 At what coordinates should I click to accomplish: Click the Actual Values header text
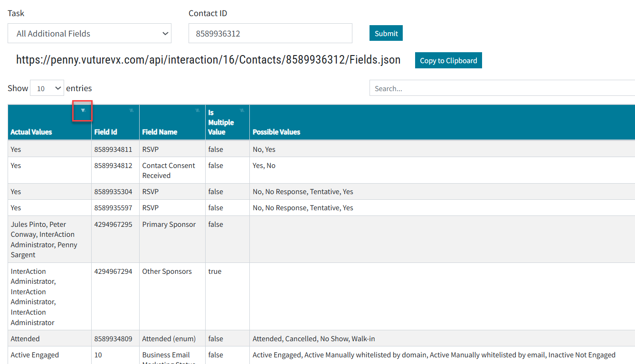pos(31,132)
